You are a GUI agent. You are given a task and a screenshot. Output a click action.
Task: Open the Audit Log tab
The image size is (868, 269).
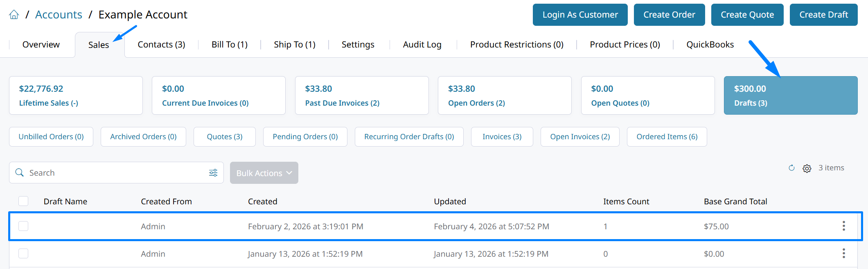(x=422, y=45)
